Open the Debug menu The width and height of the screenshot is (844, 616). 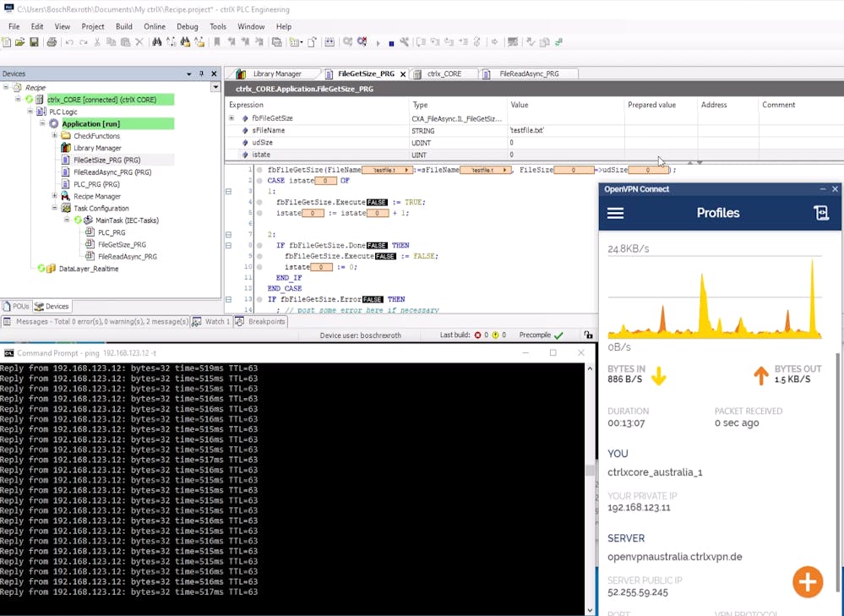tap(187, 27)
